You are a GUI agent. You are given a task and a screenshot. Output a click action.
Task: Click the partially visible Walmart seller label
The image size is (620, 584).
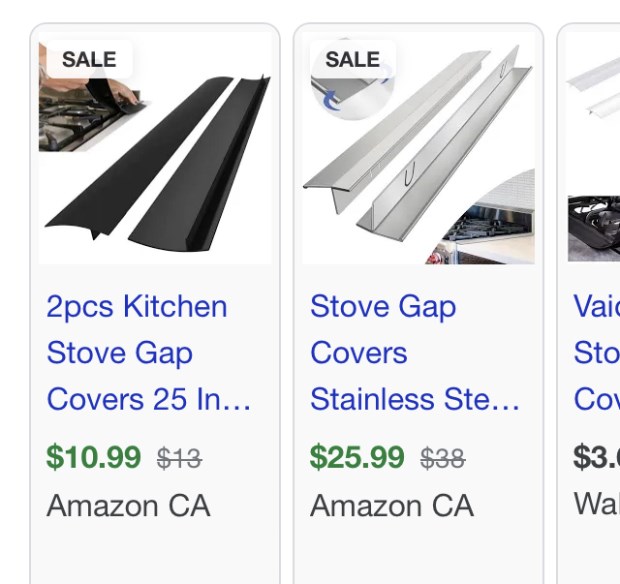[597, 504]
